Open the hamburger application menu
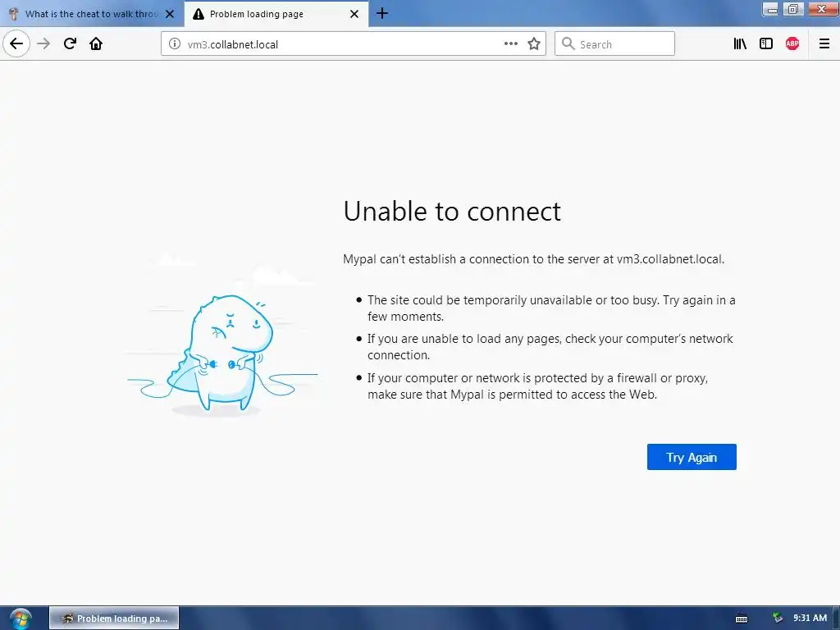 coord(824,44)
